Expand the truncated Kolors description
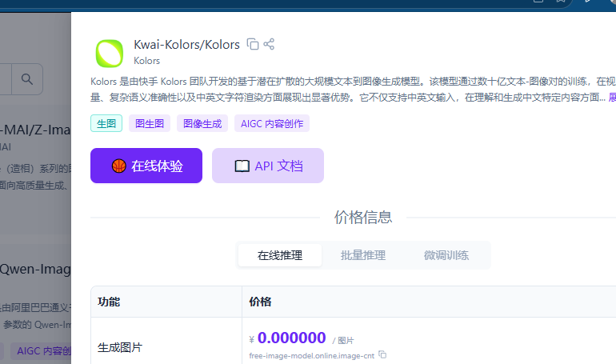Image resolution: width=616 pixels, height=364 pixels. tap(612, 97)
